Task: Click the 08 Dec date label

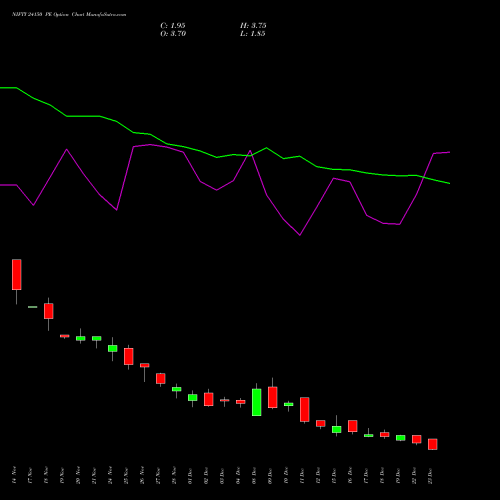Action: click(254, 475)
